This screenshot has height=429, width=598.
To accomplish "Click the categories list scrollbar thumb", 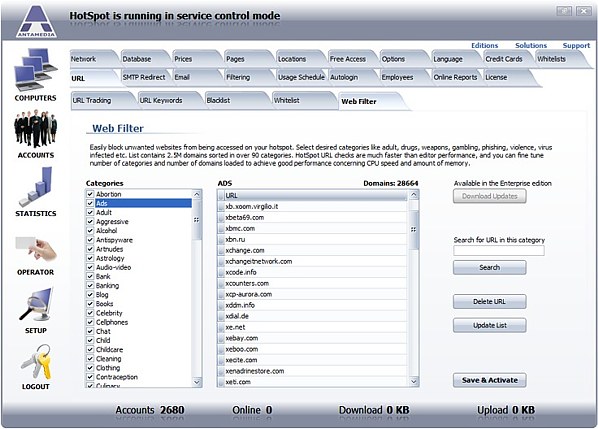I will 196,220.
